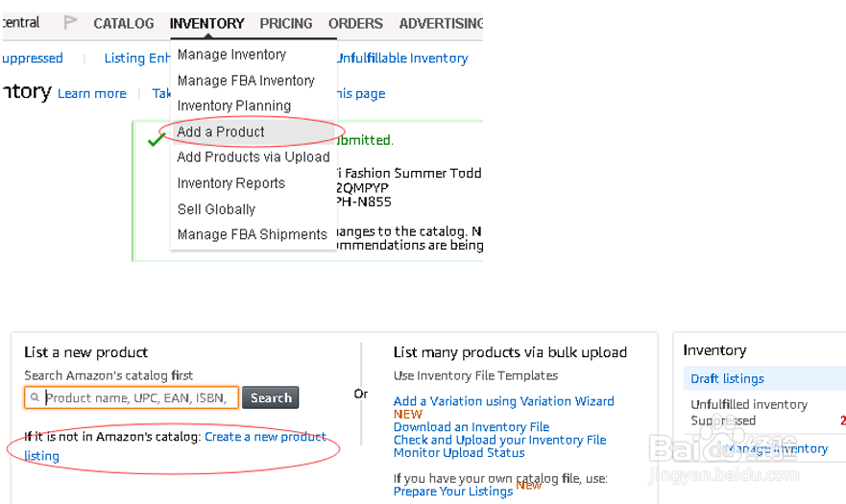Open the ADVERTISING menu
Viewport: 846px width, 504px height.
441,23
